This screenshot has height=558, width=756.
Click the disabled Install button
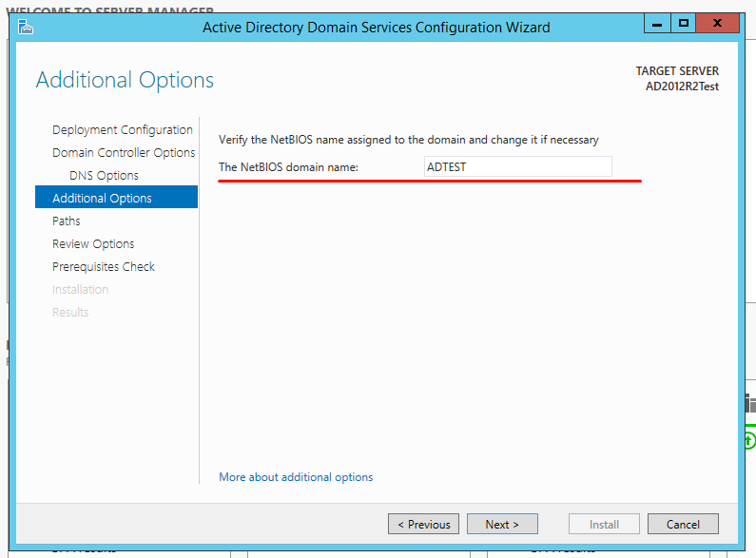coord(604,524)
